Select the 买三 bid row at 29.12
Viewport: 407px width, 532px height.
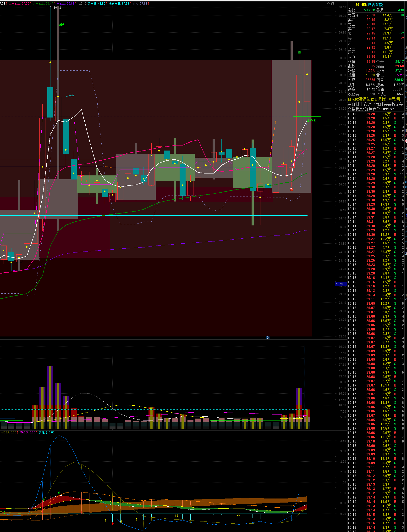(x=376, y=48)
